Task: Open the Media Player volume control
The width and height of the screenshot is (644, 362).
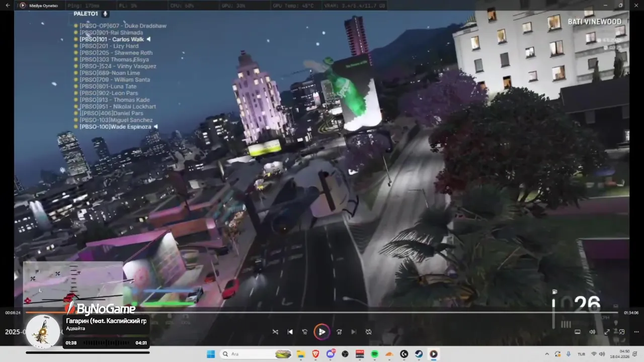Action: [592, 332]
